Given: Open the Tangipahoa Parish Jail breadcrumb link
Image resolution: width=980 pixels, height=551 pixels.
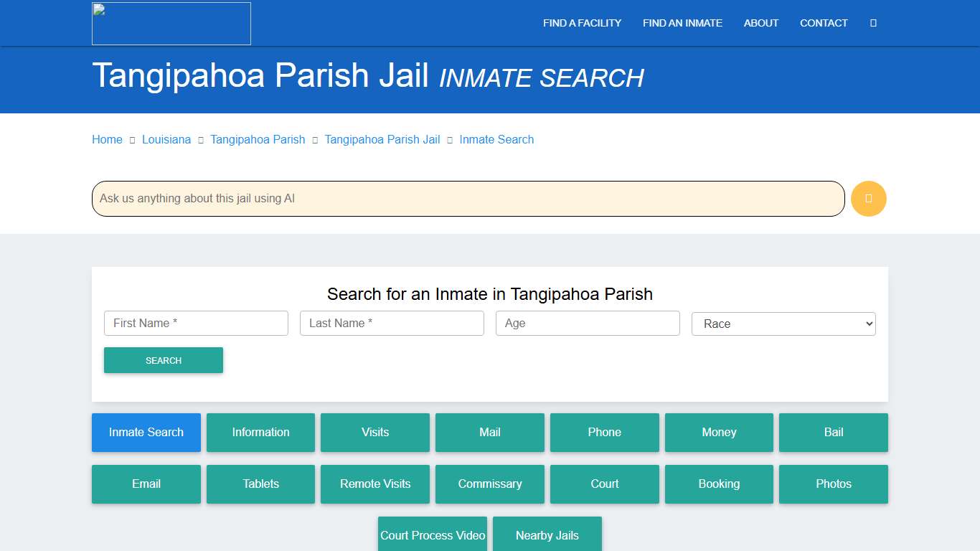Looking at the screenshot, I should pyautogui.click(x=382, y=139).
